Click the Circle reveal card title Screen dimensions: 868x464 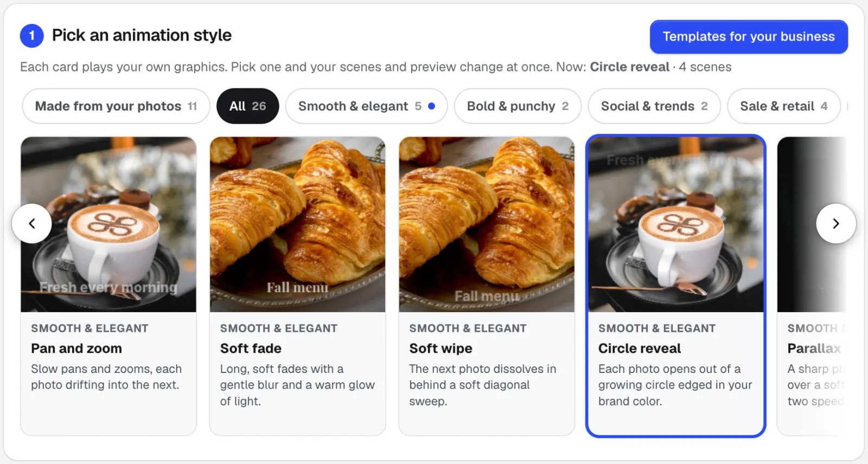[x=640, y=349]
